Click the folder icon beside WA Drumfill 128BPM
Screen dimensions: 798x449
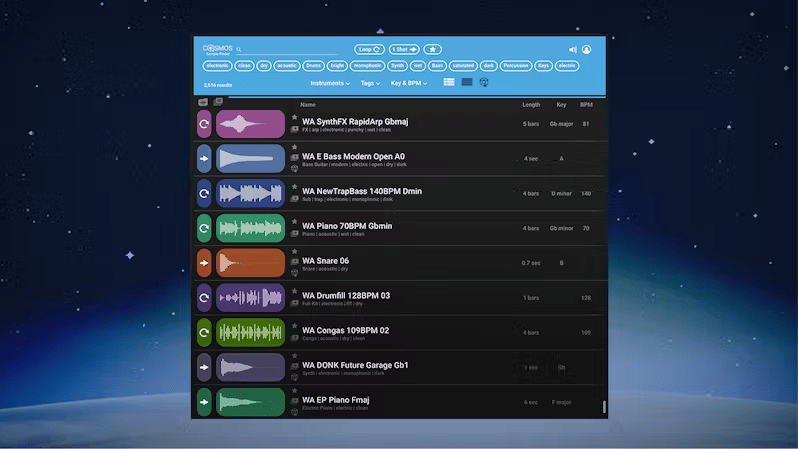pos(294,303)
